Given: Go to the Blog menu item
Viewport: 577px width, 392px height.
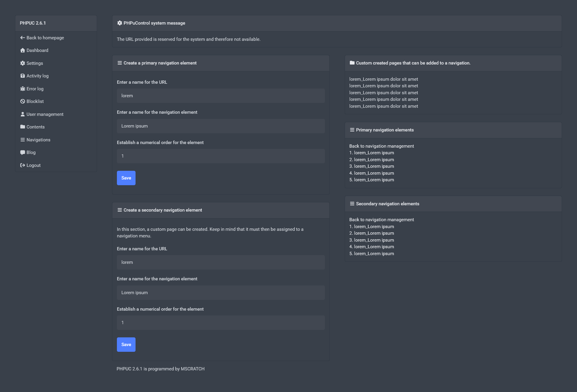Looking at the screenshot, I should [x=31, y=152].
